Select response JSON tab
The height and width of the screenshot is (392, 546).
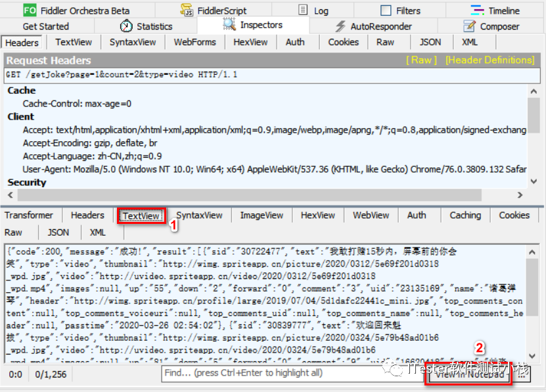coord(58,232)
